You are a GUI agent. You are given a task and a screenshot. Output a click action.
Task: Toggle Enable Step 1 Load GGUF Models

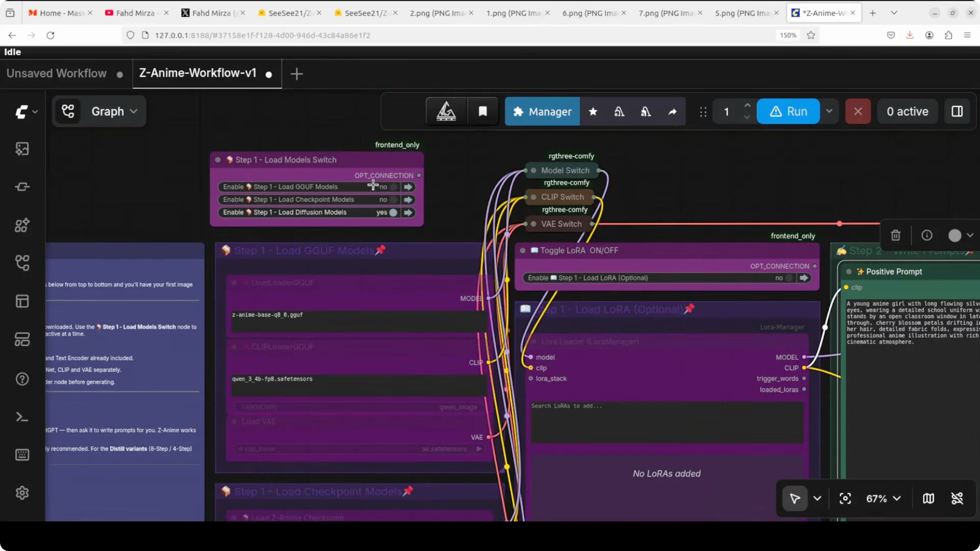pos(393,187)
